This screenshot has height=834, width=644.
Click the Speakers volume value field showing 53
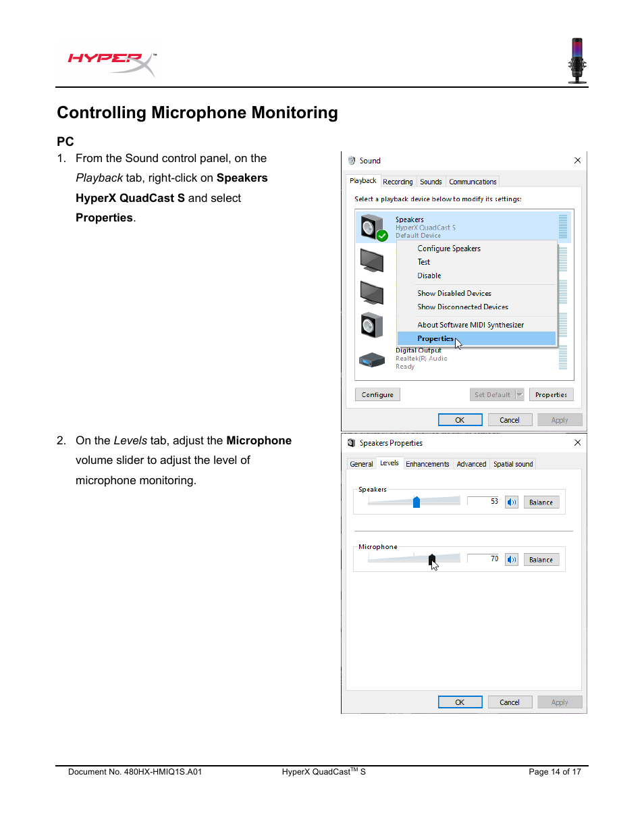(x=483, y=501)
